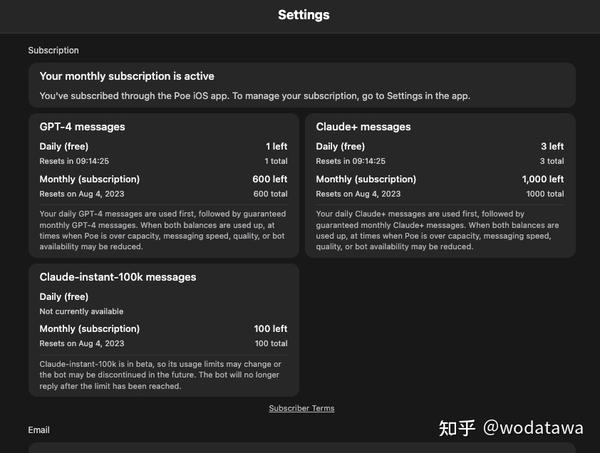This screenshot has height=453, width=600.
Task: Click the Claude+ 'Resets on Aug 4, 2023' text
Action: click(x=358, y=193)
